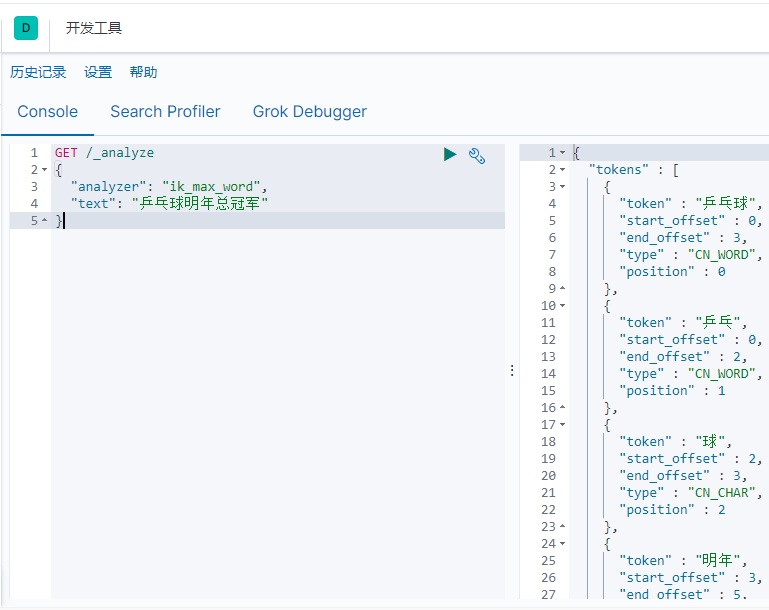Viewport: 769px width, 610px height.
Task: Switch to the Console tab
Action: [48, 112]
